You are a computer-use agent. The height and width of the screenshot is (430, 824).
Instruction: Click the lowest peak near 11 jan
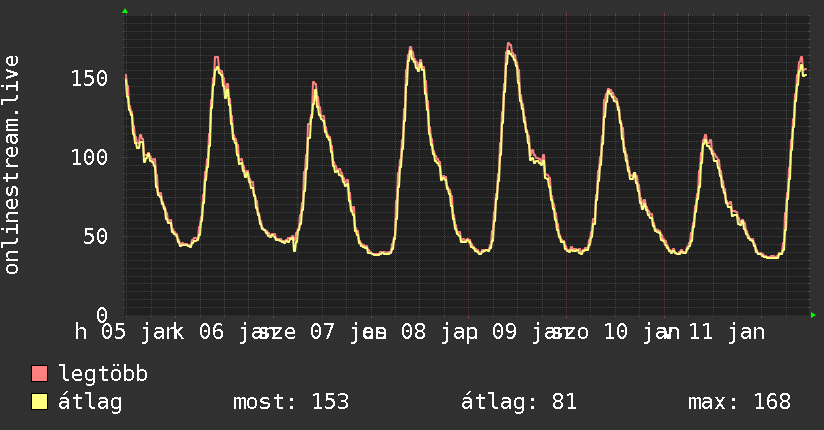click(x=706, y=137)
